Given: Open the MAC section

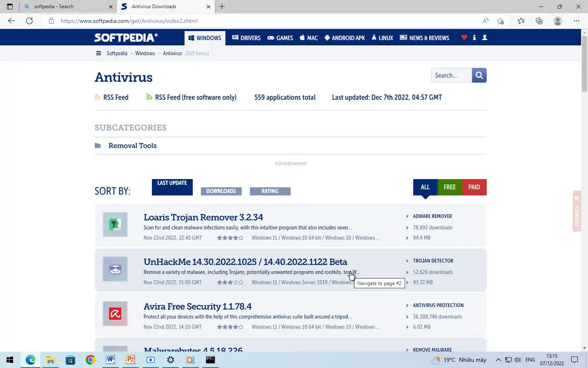Looking at the screenshot, I should coord(309,38).
